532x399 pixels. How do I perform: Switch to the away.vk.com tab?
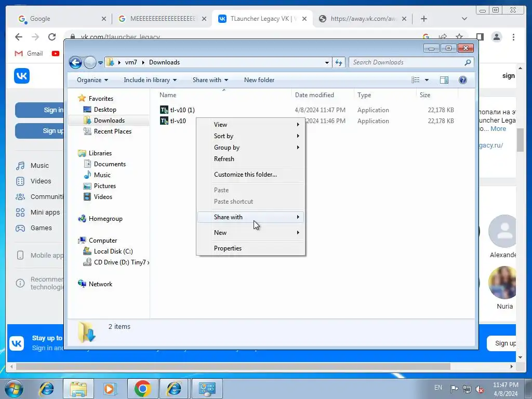[362, 19]
